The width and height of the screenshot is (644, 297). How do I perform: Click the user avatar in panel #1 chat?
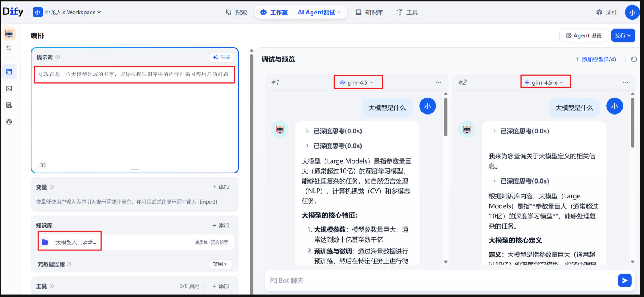pos(428,106)
